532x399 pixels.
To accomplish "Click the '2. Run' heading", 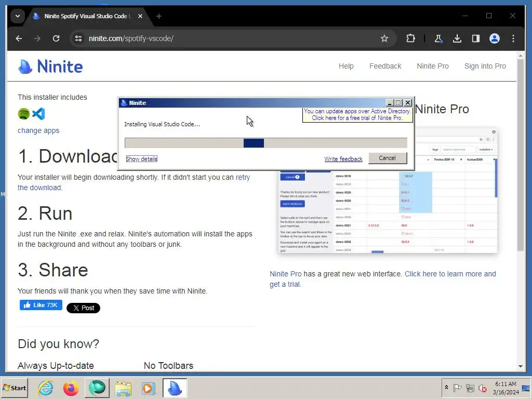I will pos(45,214).
